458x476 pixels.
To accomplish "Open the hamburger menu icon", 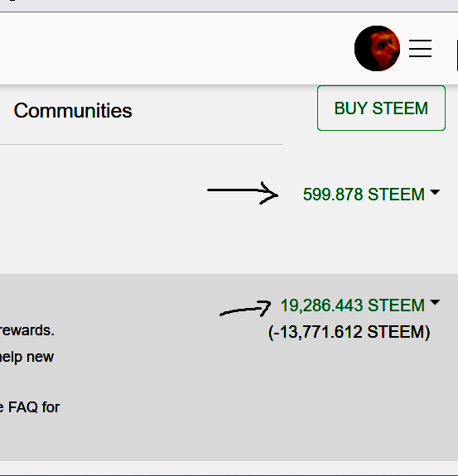I will (x=420, y=48).
